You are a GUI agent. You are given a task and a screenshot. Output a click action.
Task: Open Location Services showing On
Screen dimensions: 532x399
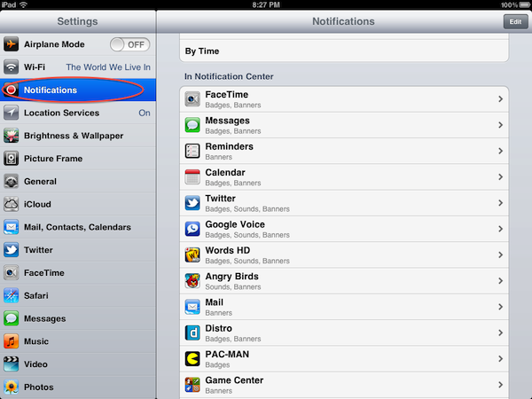tap(78, 113)
